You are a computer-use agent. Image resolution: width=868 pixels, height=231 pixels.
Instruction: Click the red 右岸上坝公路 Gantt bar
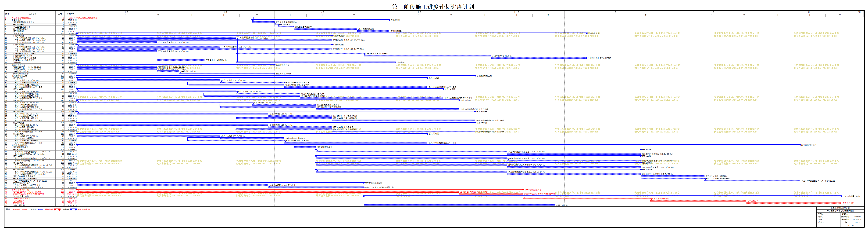click(698, 201)
